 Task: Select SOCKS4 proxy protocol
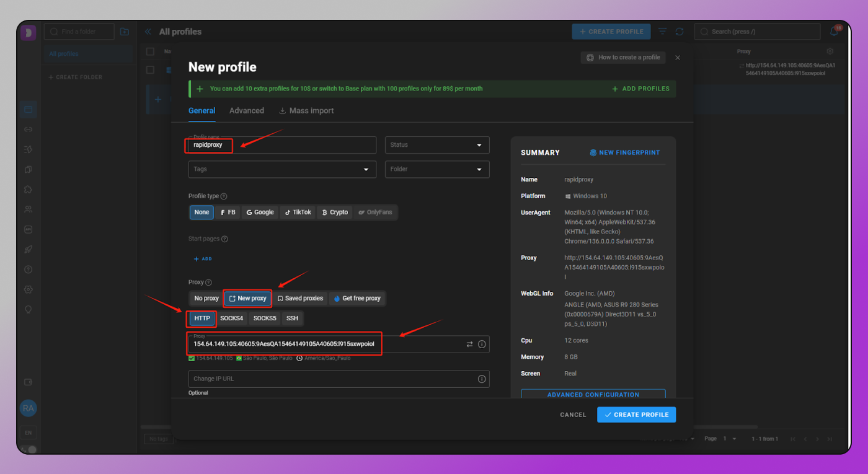point(232,318)
